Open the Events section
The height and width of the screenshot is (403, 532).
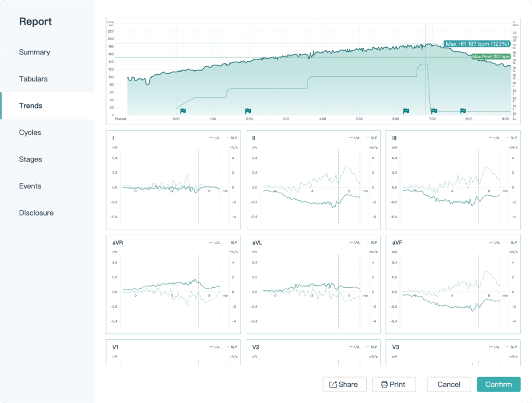click(30, 186)
